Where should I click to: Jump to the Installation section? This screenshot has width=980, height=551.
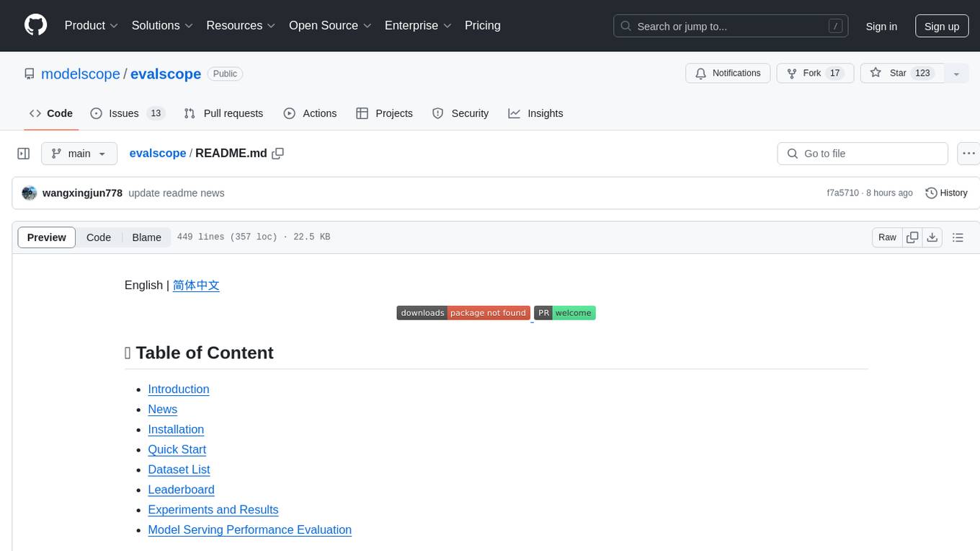point(176,429)
